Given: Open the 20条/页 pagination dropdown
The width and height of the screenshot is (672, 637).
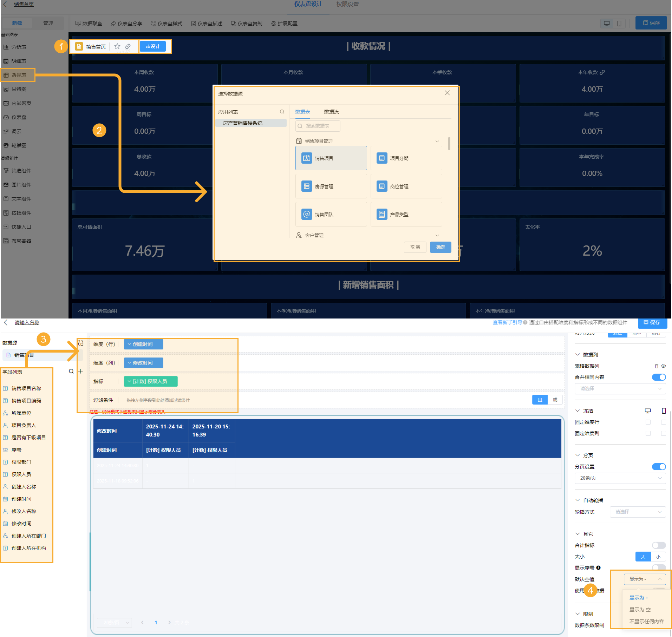Looking at the screenshot, I should (620, 478).
